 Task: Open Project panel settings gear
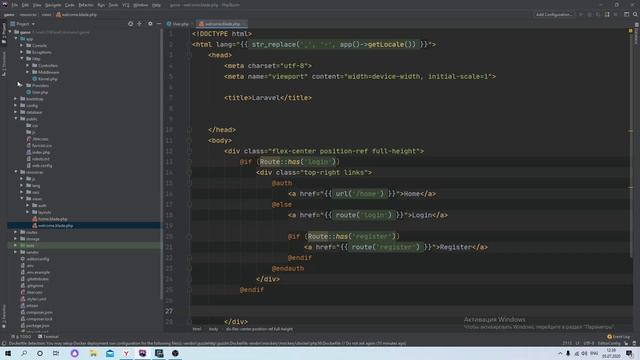tap(150, 24)
